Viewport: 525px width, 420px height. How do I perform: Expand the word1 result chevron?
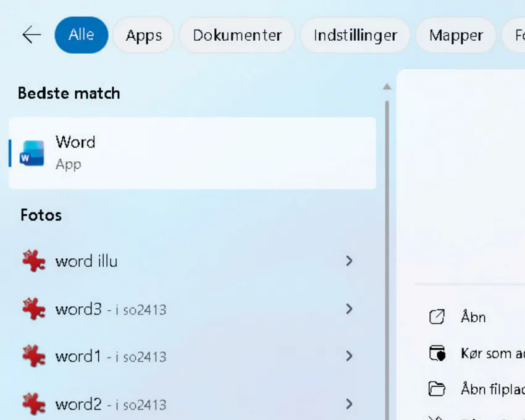pyautogui.click(x=349, y=356)
